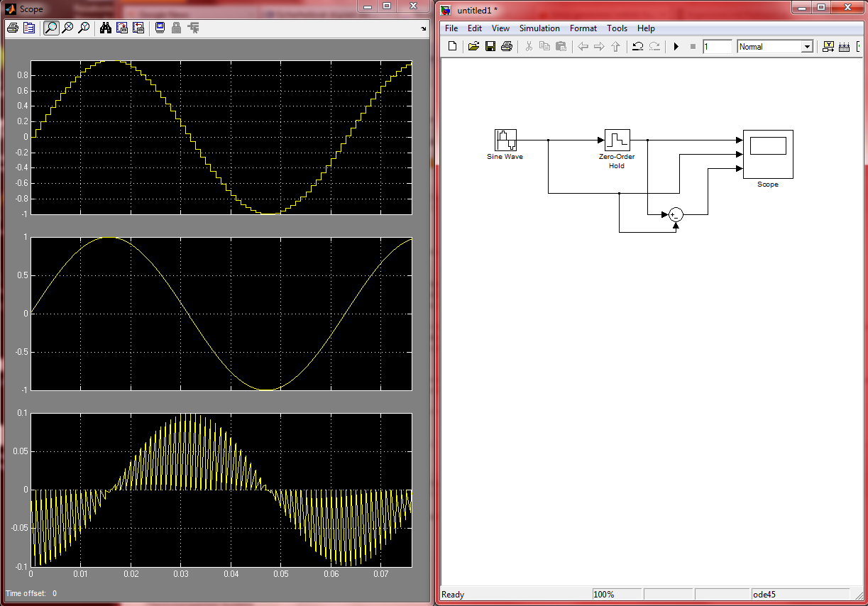Open Scope parameters dialog
The height and width of the screenshot is (606, 868).
[29, 28]
